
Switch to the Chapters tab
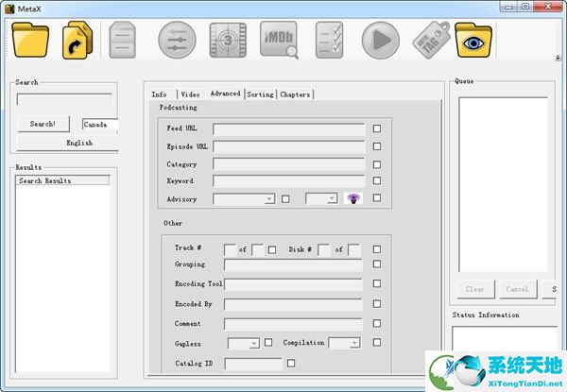click(294, 94)
